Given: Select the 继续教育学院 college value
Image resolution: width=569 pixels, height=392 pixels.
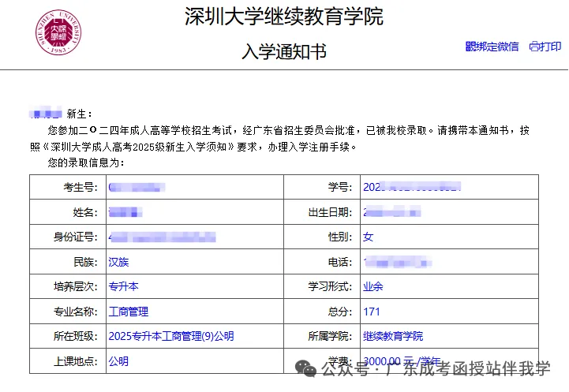Looking at the screenshot, I should coord(393,336).
